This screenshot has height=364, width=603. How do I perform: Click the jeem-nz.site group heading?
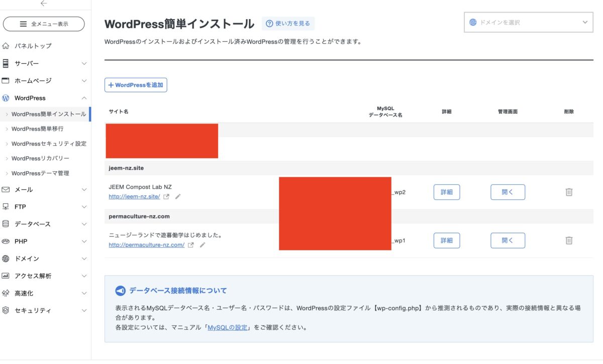tap(126, 168)
